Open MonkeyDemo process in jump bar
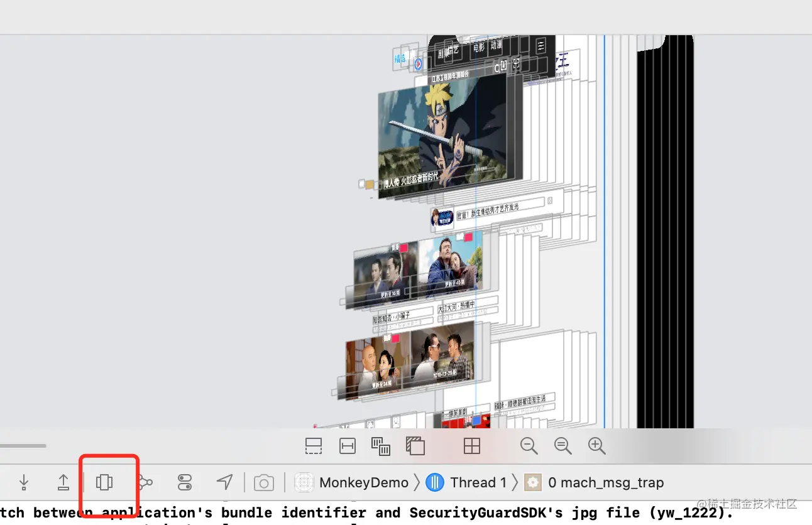The height and width of the screenshot is (525, 812). 352,482
